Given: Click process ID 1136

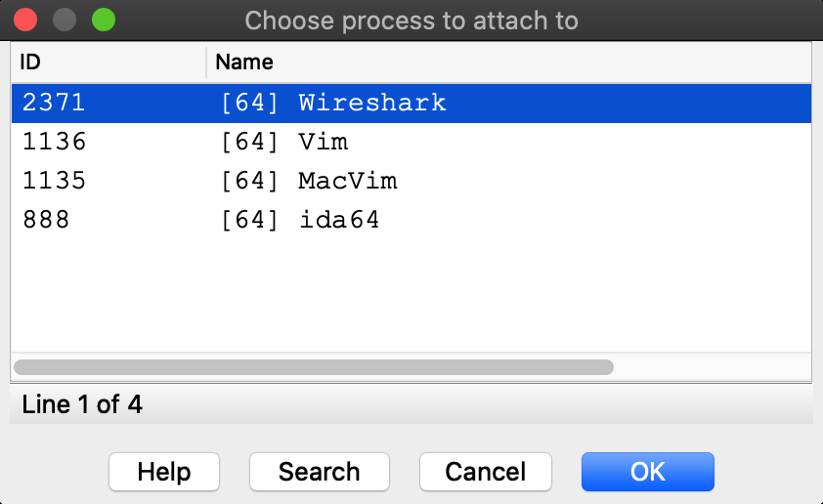Looking at the screenshot, I should (x=54, y=142).
